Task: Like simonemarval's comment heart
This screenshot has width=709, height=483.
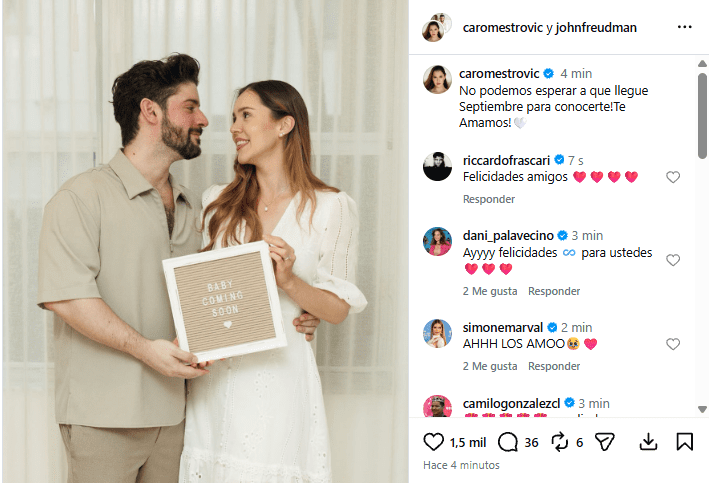Action: point(673,344)
